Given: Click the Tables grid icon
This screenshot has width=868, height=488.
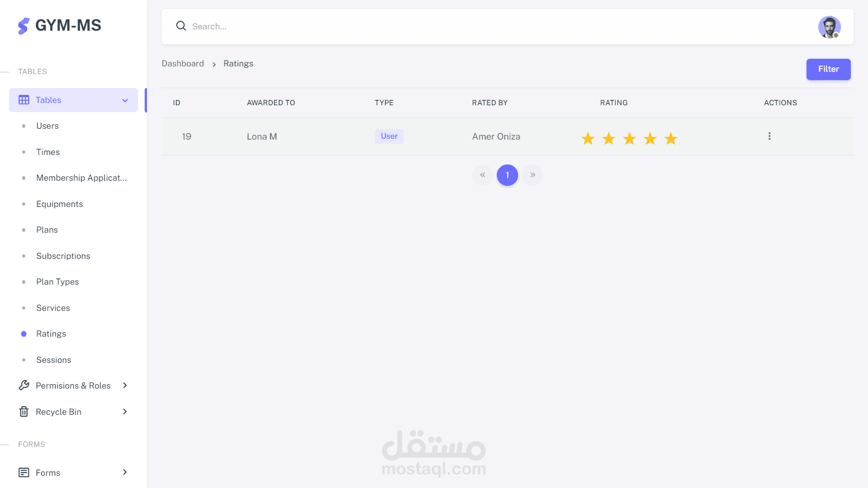Looking at the screenshot, I should point(24,100).
